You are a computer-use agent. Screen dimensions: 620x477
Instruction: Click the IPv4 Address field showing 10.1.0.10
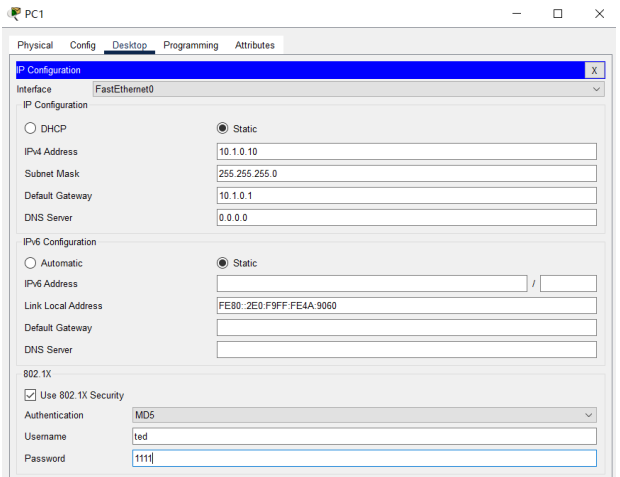tap(406, 151)
